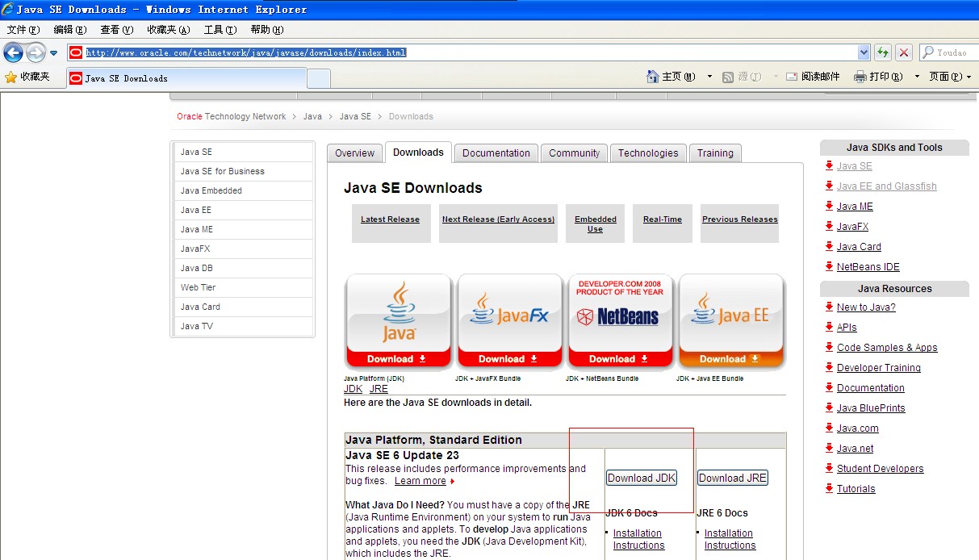This screenshot has height=560, width=979.
Task: Click the NetBeans bundle Download image button
Action: click(620, 321)
